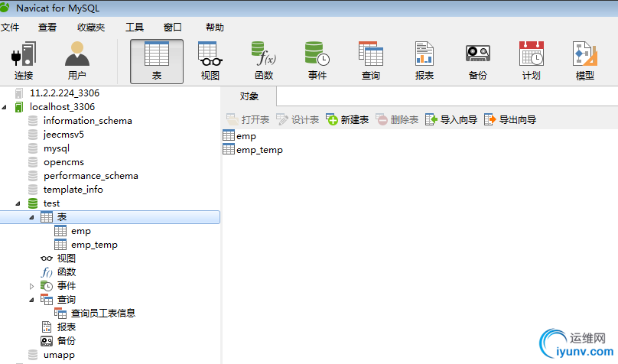The width and height of the screenshot is (618, 364).
Task: Open the 事件 (Event) toolbar icon
Action: [317, 61]
